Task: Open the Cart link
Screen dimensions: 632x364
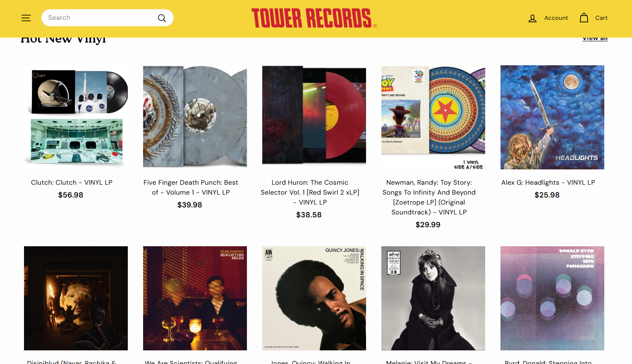Action: pos(601,18)
